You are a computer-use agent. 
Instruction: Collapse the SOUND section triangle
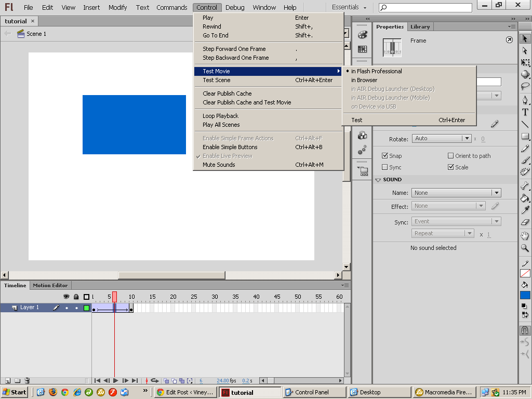point(378,180)
